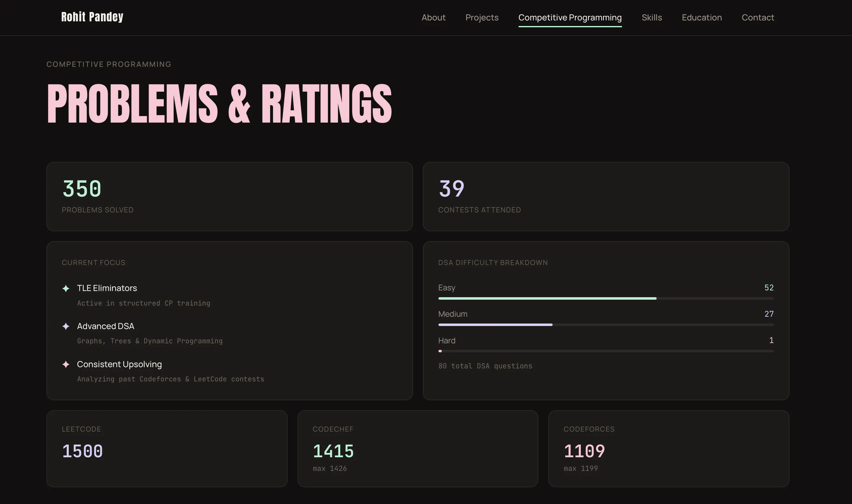Click the Easy difficulty progress bar

tap(606, 298)
